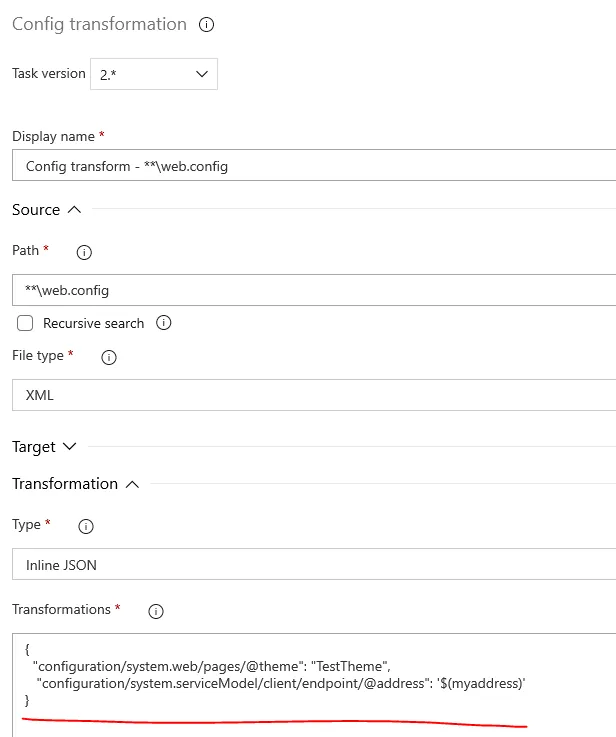Show info for the Transformations field
Image resolution: width=616 pixels, height=737 pixels.
pos(155,611)
